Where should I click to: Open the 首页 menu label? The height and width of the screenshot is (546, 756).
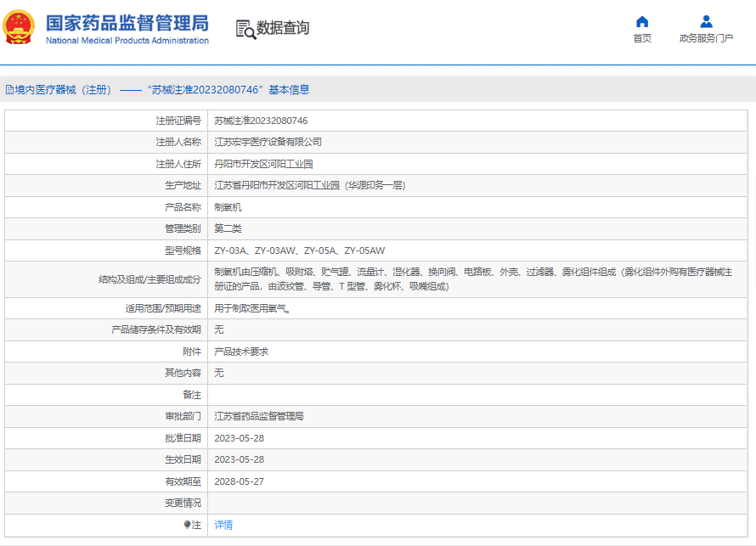642,38
